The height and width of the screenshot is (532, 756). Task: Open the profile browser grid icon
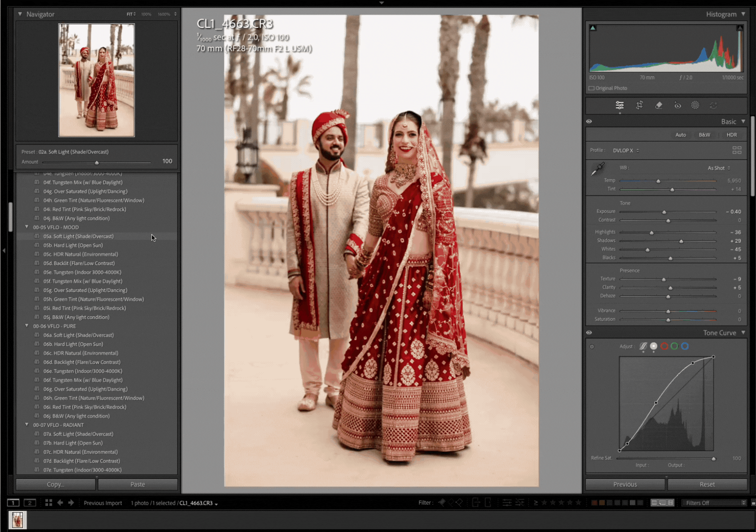pyautogui.click(x=737, y=150)
